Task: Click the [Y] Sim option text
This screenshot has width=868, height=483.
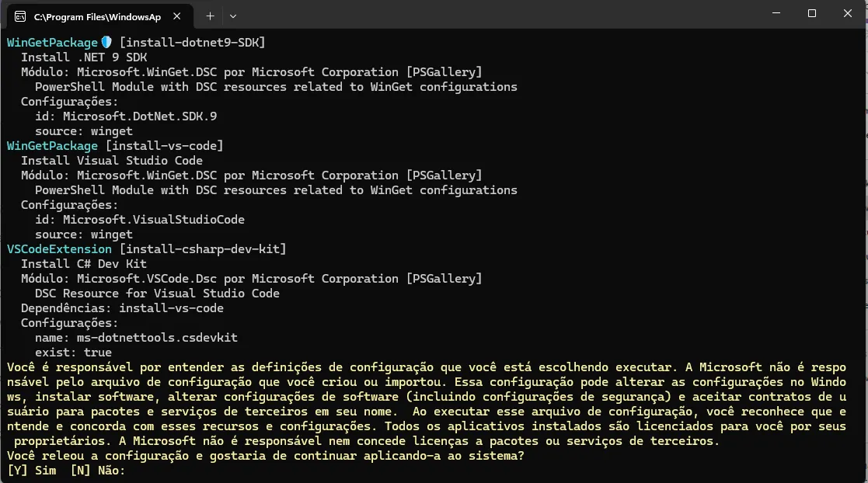Action: pos(32,471)
